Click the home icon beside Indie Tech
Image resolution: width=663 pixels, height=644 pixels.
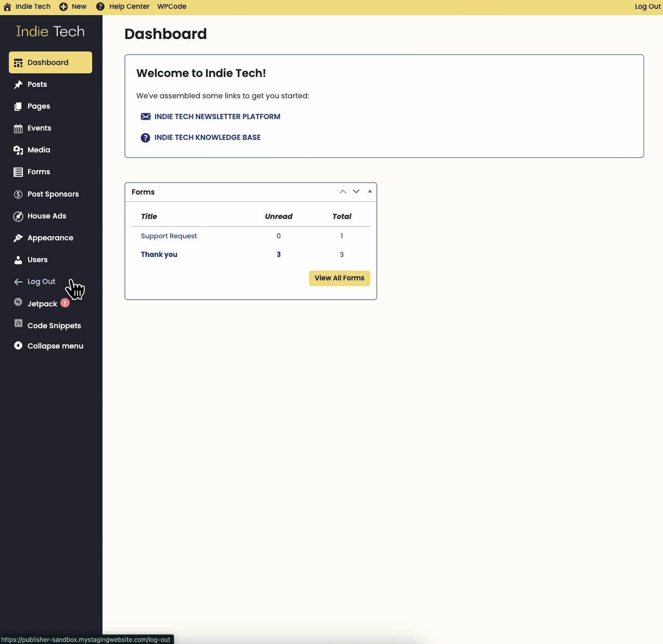click(x=7, y=7)
